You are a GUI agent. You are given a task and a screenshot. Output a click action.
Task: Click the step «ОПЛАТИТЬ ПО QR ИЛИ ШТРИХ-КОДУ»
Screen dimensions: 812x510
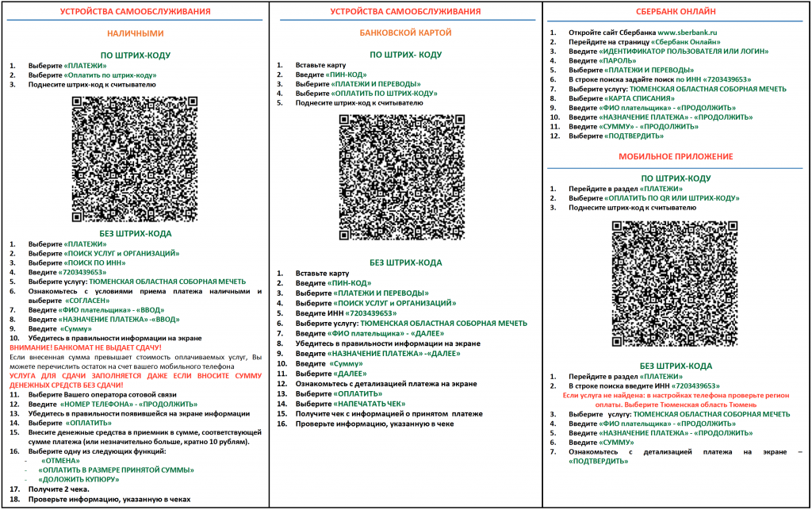pos(654,198)
